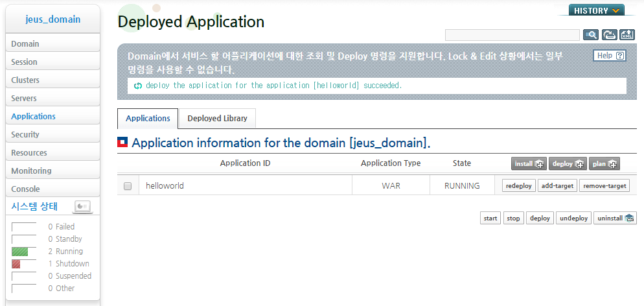Open the Applications sidebar menu item
This screenshot has height=306, width=644.
52,116
